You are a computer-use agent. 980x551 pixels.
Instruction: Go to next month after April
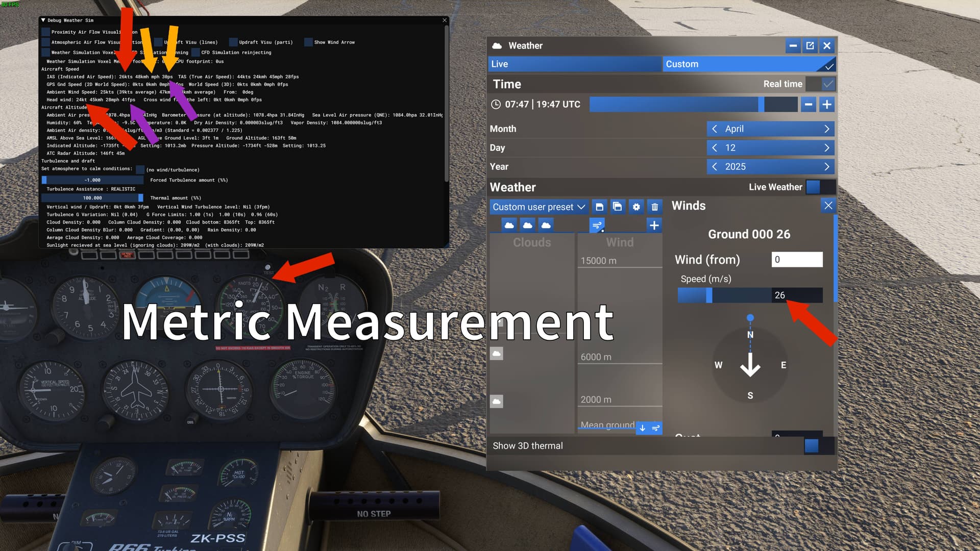pos(827,129)
